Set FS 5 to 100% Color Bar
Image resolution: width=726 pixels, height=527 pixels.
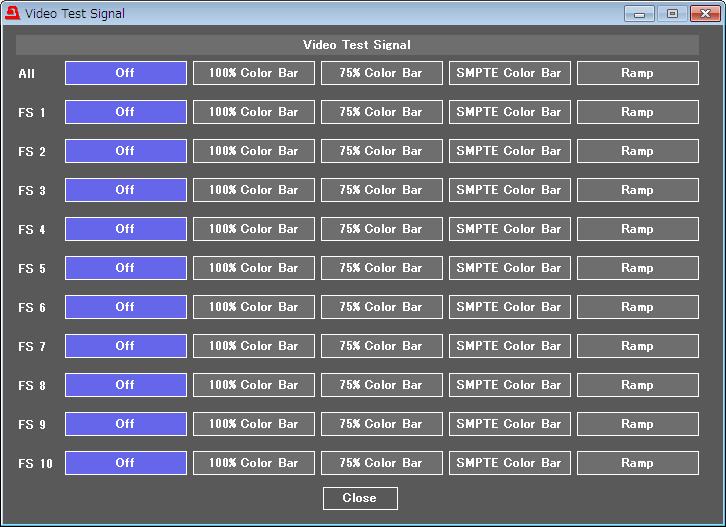tap(254, 268)
